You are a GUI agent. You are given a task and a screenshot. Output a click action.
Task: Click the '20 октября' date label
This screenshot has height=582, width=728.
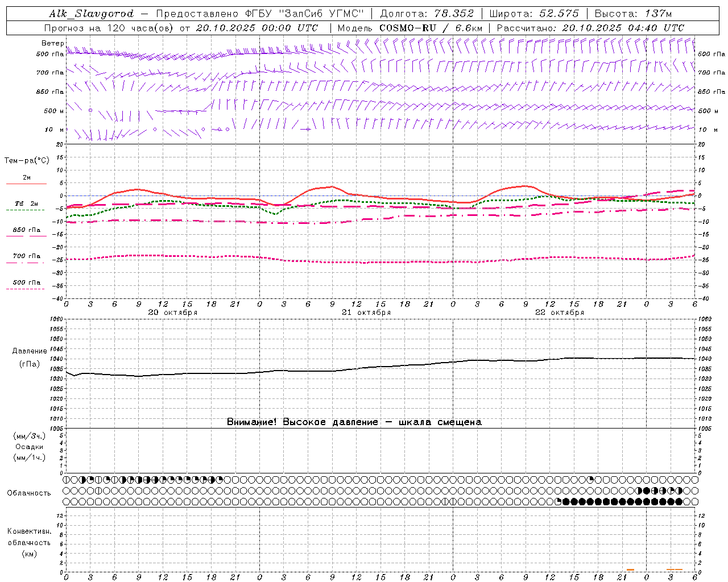(173, 313)
